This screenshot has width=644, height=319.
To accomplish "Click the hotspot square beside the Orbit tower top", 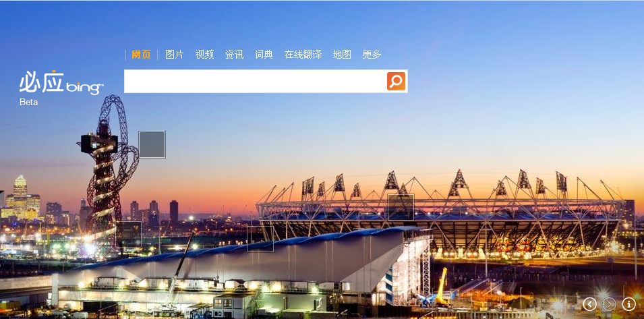I will click(152, 144).
